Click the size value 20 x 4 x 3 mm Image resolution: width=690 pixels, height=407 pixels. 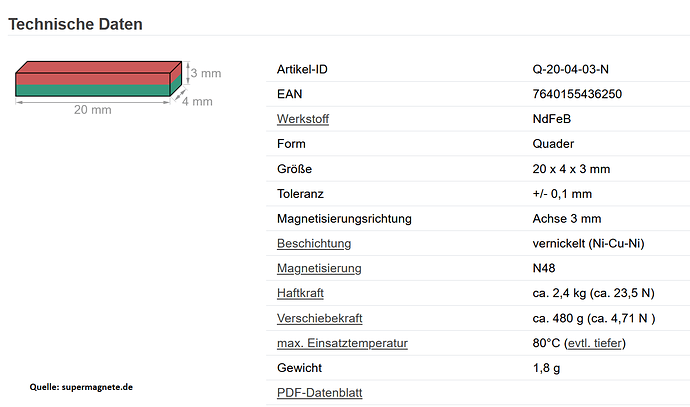point(571,169)
